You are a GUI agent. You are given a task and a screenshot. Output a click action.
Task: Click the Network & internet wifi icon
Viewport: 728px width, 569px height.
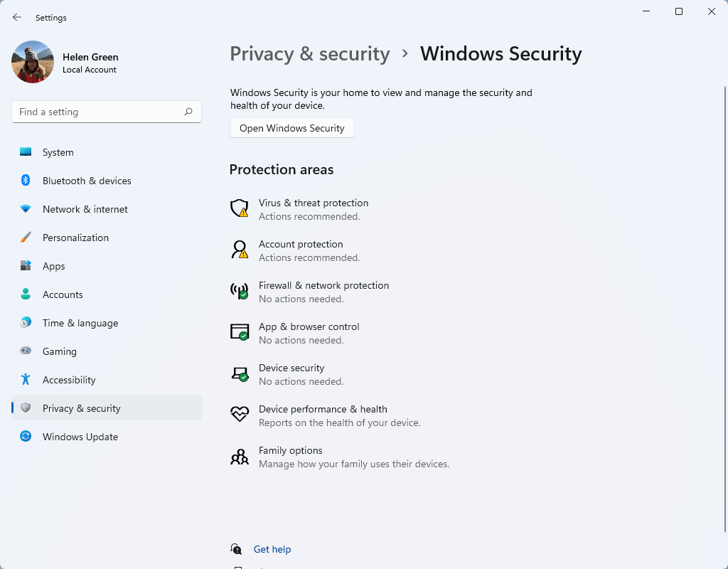(26, 209)
